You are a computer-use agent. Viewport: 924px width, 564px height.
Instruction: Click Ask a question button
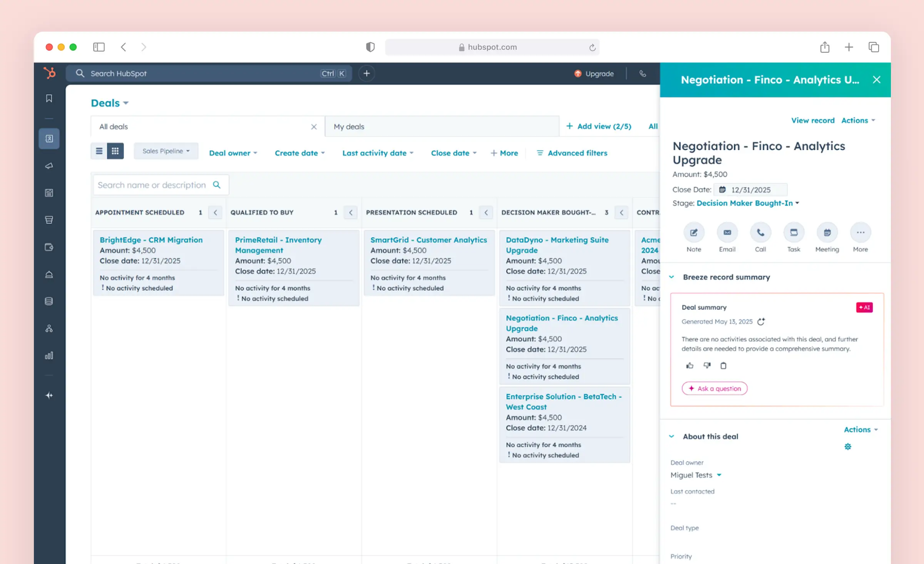click(x=715, y=388)
